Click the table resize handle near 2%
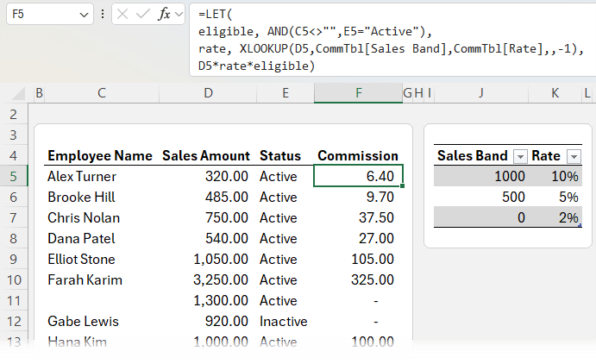This screenshot has width=596, height=364. (580, 226)
